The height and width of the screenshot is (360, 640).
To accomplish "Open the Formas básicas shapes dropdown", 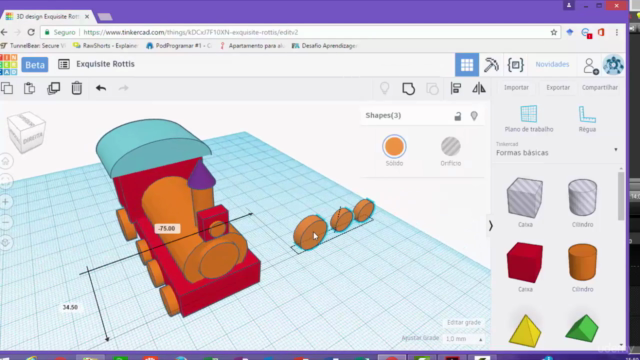I will point(557,150).
